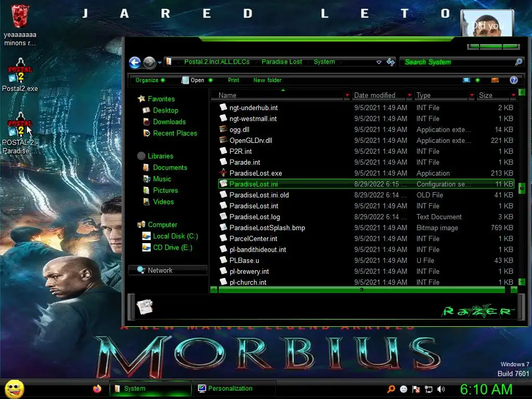Image resolution: width=532 pixels, height=399 pixels.
Task: Select PLBase.u file
Action: click(366, 261)
